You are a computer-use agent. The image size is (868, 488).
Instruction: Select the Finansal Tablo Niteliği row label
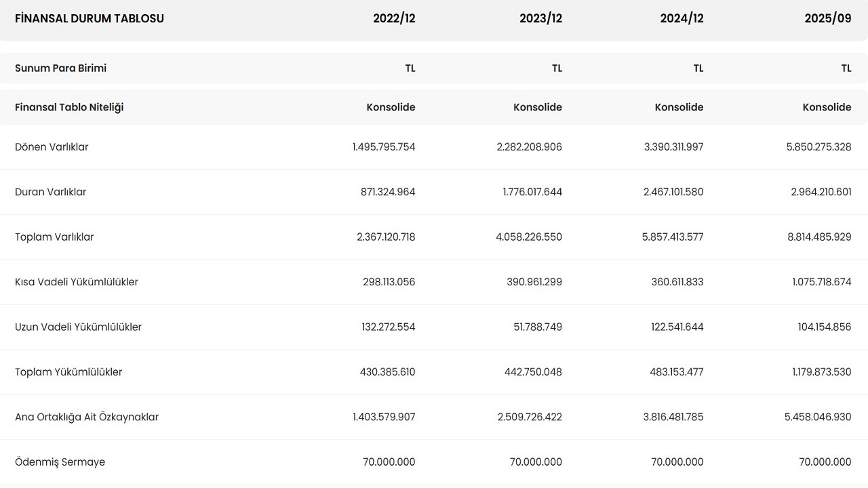69,107
